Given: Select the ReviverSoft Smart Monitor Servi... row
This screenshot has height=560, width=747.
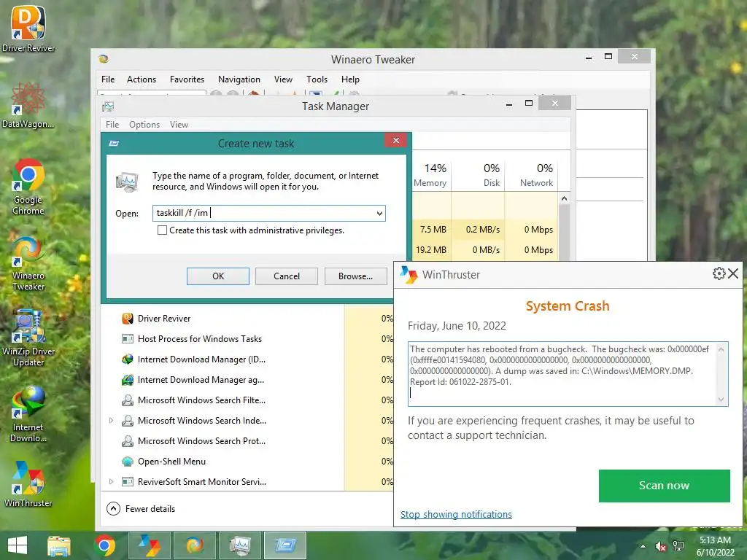Looking at the screenshot, I should click(247, 482).
